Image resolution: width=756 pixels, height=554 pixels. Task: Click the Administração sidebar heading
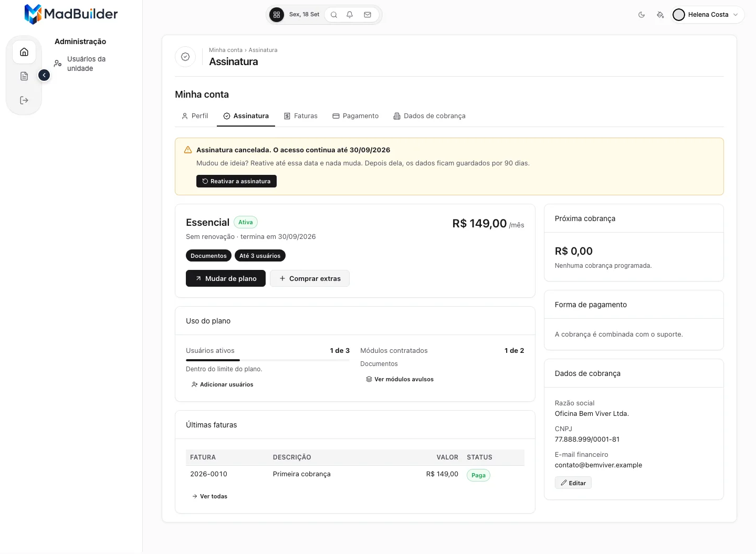tap(80, 41)
